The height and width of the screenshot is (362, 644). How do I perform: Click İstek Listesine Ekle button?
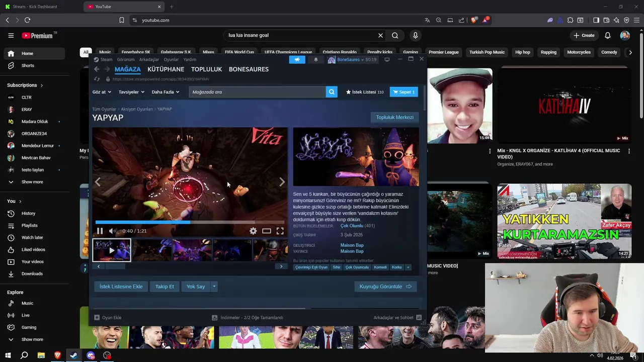tap(121, 287)
